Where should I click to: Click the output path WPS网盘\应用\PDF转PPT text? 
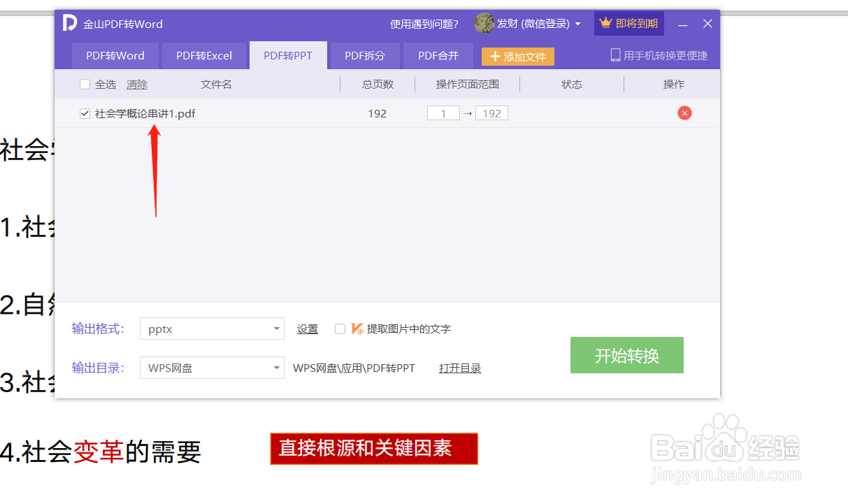click(x=354, y=368)
